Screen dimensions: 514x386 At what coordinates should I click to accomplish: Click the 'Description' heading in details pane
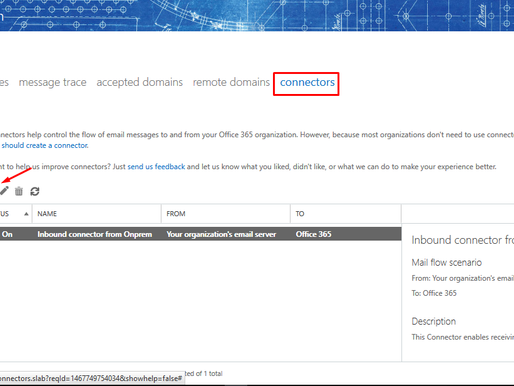[434, 322]
